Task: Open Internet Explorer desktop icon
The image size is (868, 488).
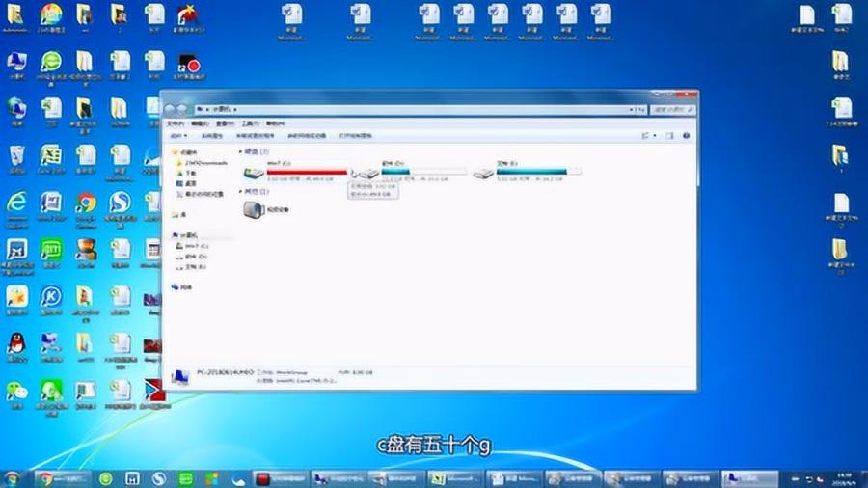Action: click(16, 204)
